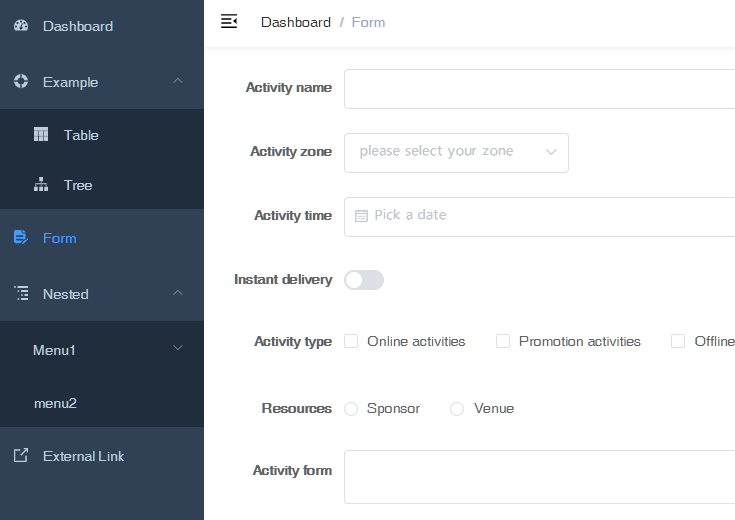
Task: Open the External Link menu item
Action: (x=102, y=456)
